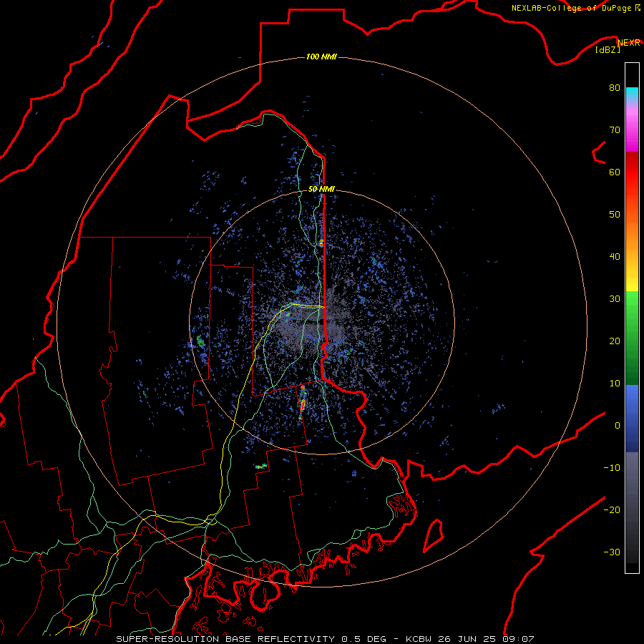Click the 20 value on dBZ scale
Viewport: 644px width, 644px height.
pyautogui.click(x=615, y=341)
